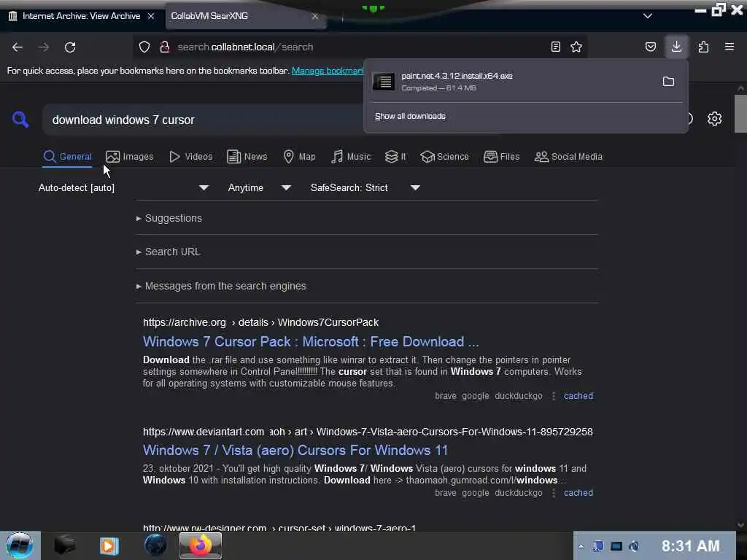Screen dimensions: 747x560
Task: Select the Science search category
Action: coord(445,157)
